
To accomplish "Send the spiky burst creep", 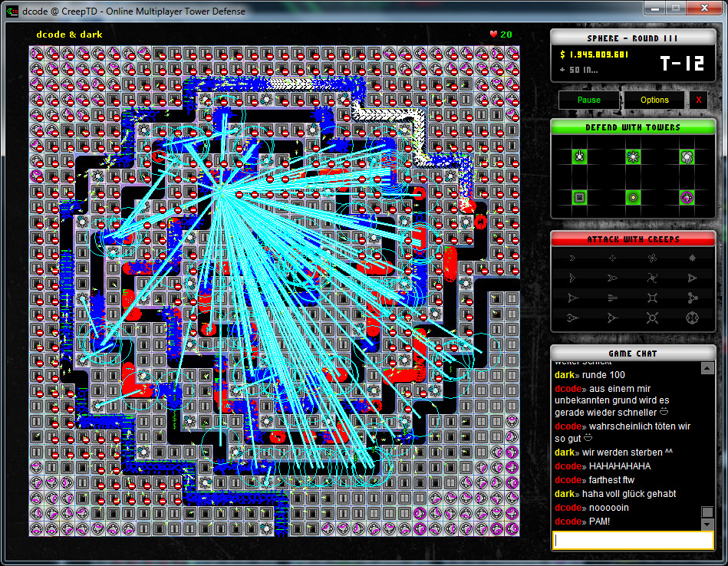I will [692, 258].
